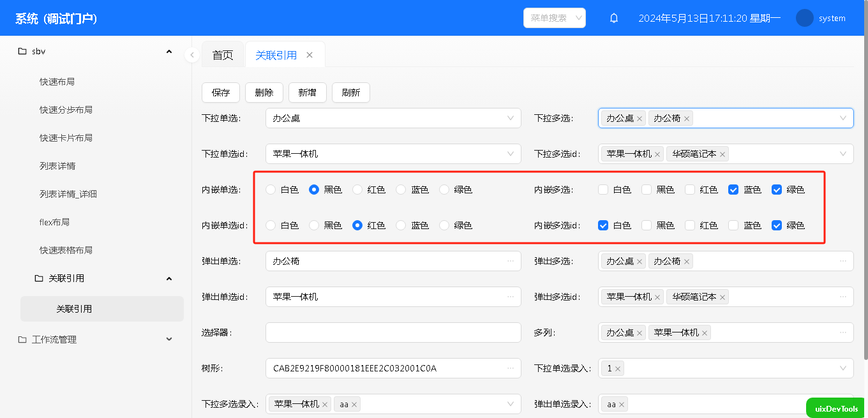Click the system user avatar
The width and height of the screenshot is (868, 418).
pos(804,19)
